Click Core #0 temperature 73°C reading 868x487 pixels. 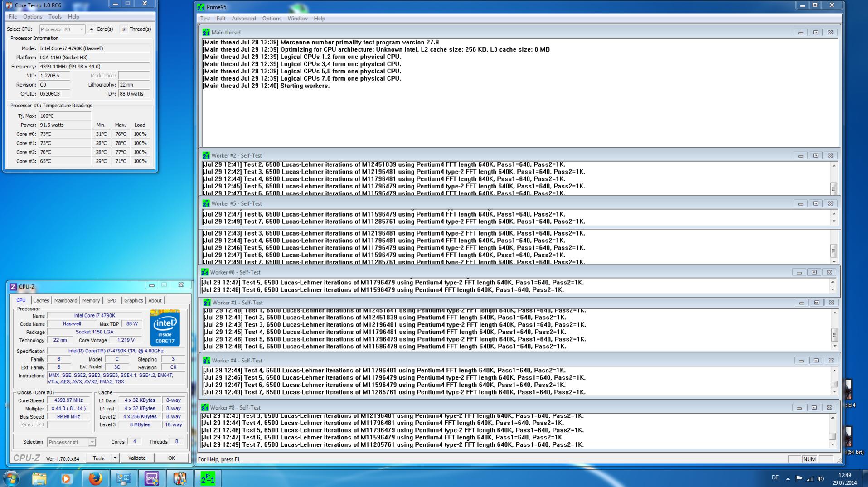tap(65, 134)
